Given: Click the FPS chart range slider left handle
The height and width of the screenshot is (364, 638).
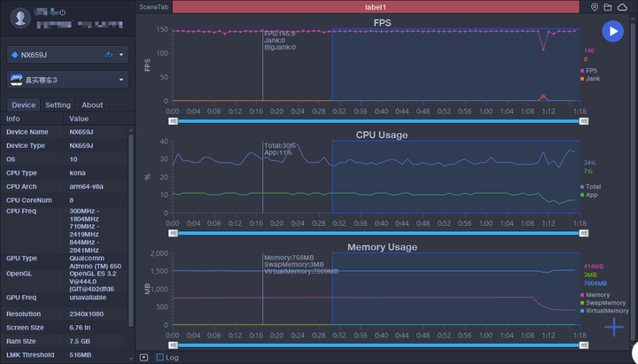Looking at the screenshot, I should tap(173, 121).
